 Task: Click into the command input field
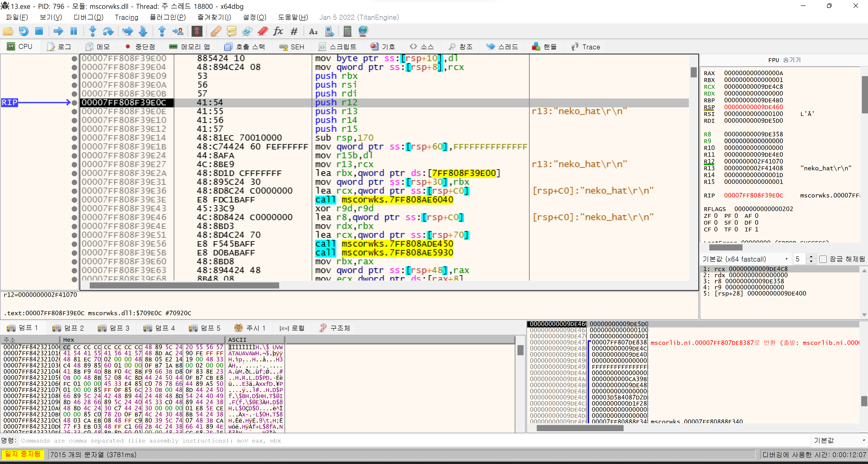pos(414,440)
